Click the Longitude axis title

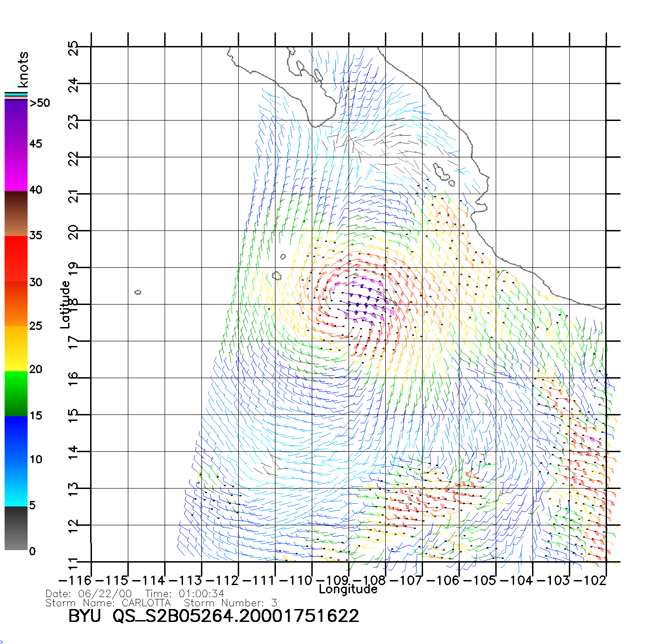(x=348, y=589)
